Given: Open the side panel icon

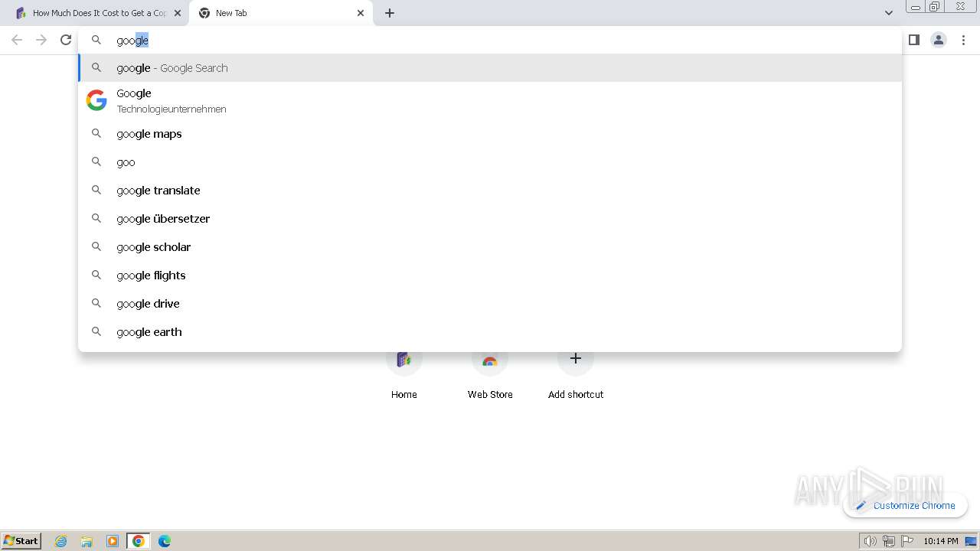Looking at the screenshot, I should pos(913,40).
